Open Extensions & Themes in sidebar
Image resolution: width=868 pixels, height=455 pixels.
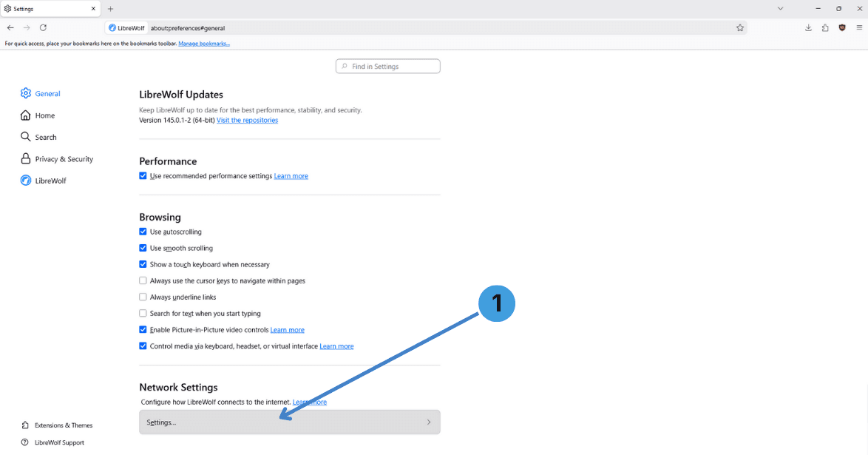[56, 425]
